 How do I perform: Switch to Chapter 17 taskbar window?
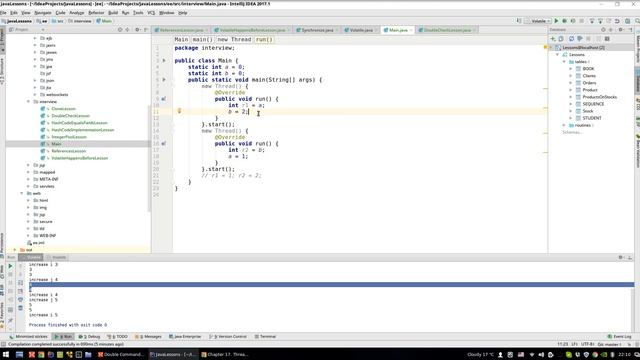225,354
